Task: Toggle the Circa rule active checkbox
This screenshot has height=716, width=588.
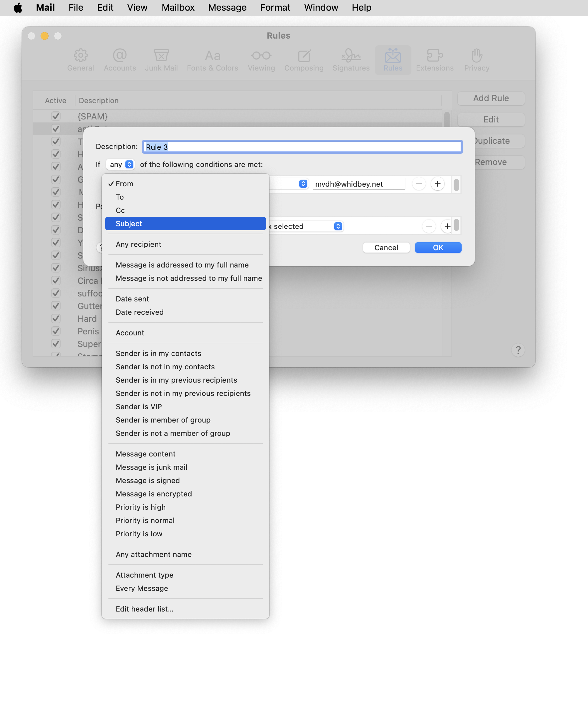Action: [x=56, y=280]
